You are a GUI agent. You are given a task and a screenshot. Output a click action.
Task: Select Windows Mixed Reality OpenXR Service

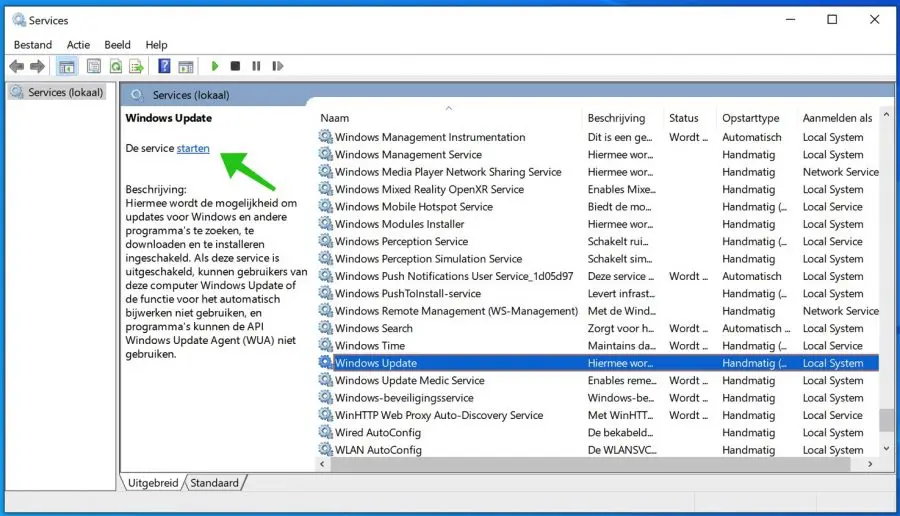pos(598,189)
